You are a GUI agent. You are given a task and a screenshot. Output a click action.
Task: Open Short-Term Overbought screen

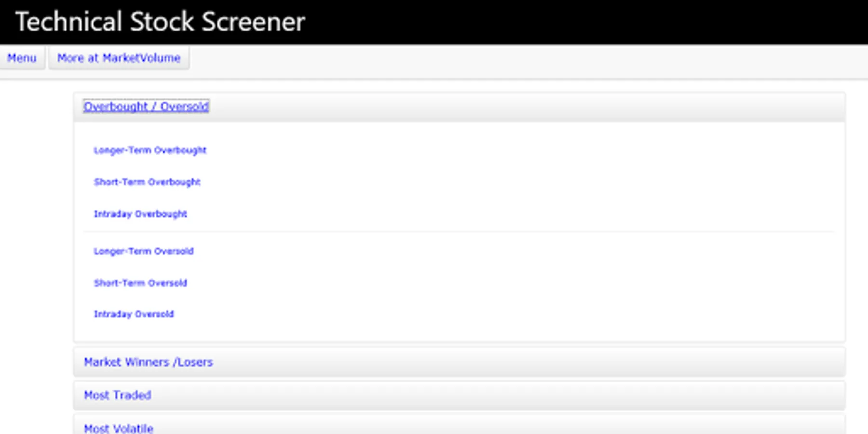click(x=147, y=182)
